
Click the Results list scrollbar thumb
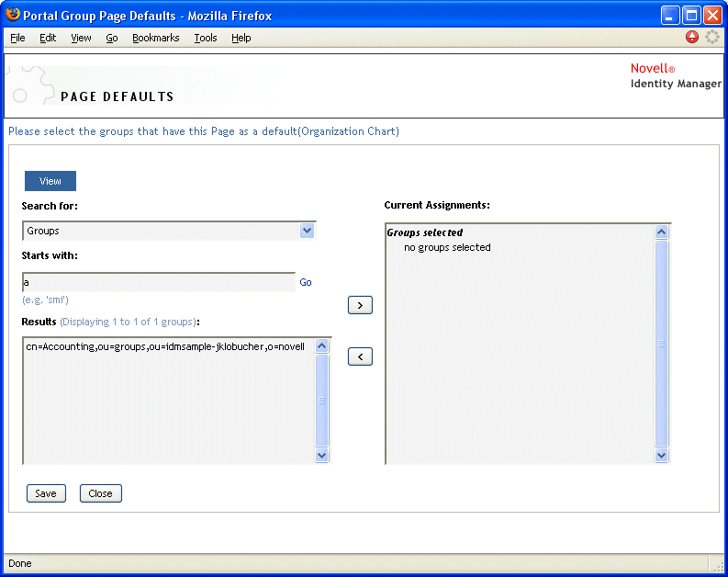coord(321,401)
